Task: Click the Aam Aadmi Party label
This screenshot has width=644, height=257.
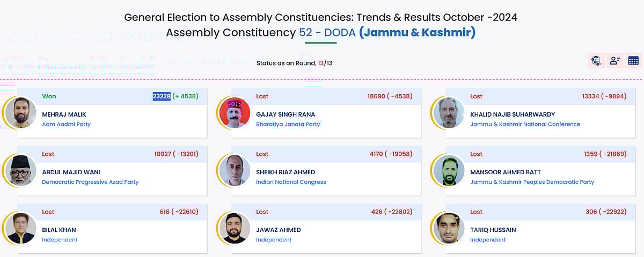Action: pyautogui.click(x=67, y=124)
